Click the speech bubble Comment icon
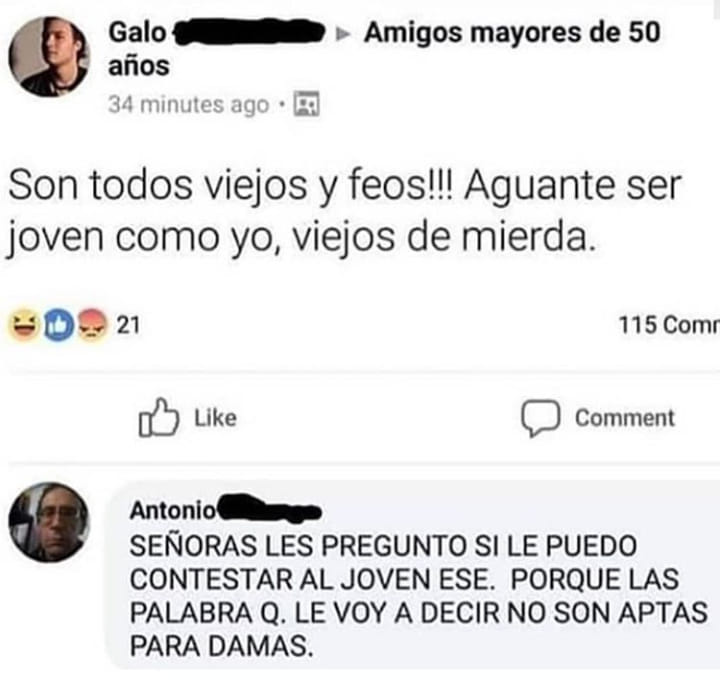The width and height of the screenshot is (720, 687). pyautogui.click(x=540, y=418)
